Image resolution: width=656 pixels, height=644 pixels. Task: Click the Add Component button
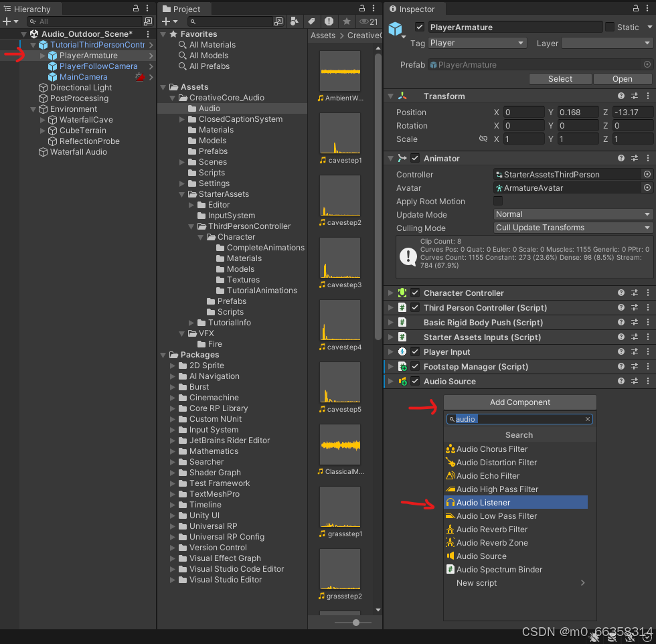520,402
